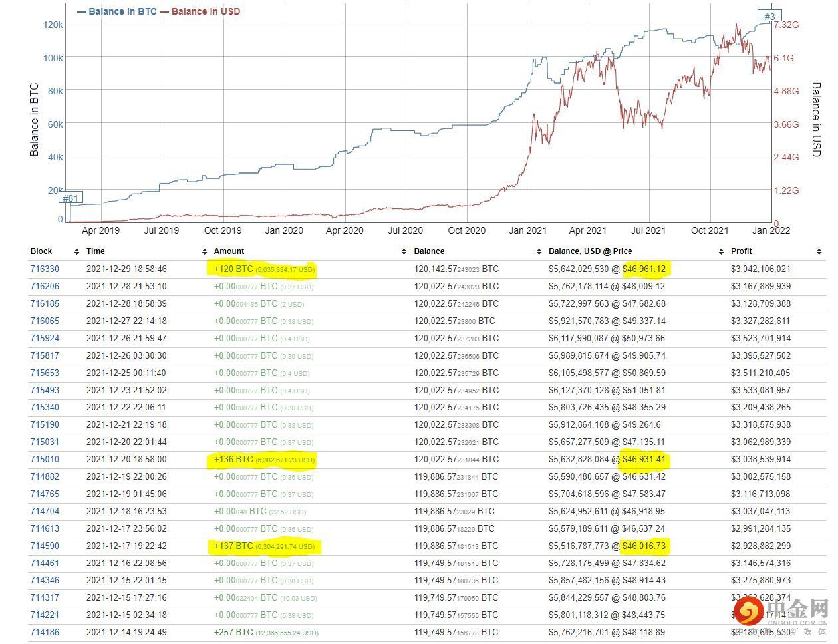Open block 714613 link

coord(45,529)
